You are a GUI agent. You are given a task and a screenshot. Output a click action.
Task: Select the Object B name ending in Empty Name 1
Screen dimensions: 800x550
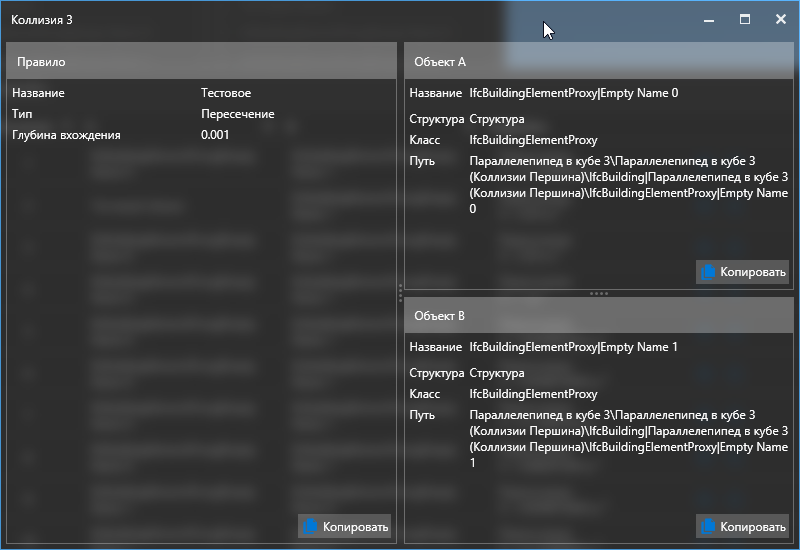point(573,347)
